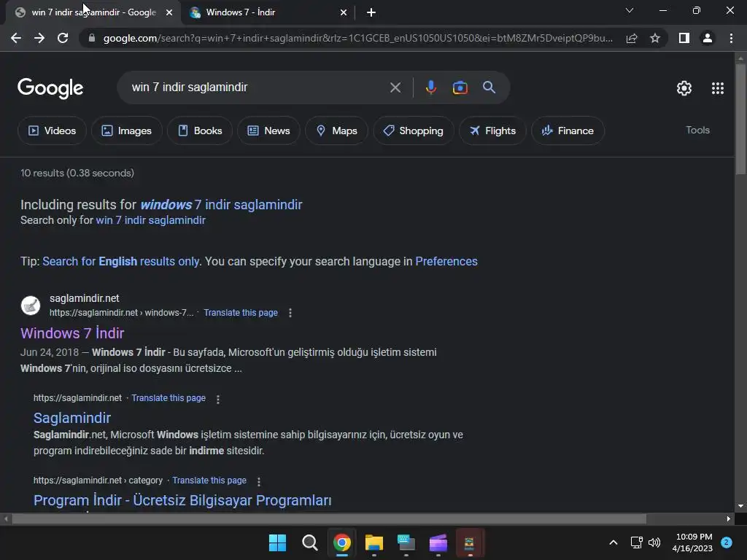Open Windows Start menu
This screenshot has width=747, height=560.
(277, 542)
